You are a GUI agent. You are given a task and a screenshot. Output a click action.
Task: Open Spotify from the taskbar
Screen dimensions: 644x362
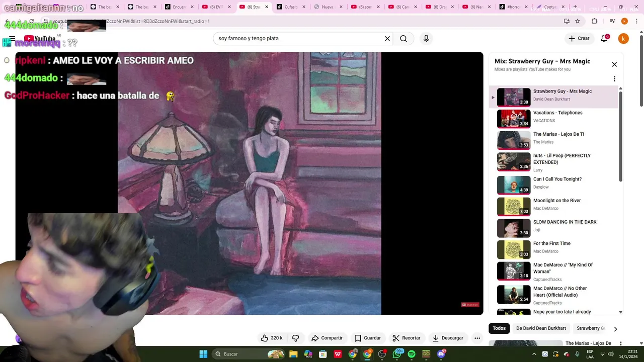pos(412,354)
